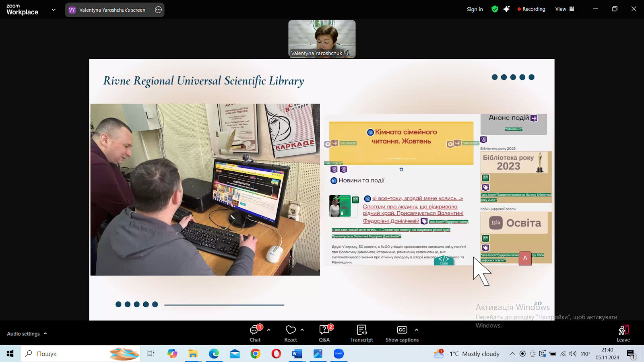Open the volume speaker tray icon

pyautogui.click(x=573, y=354)
